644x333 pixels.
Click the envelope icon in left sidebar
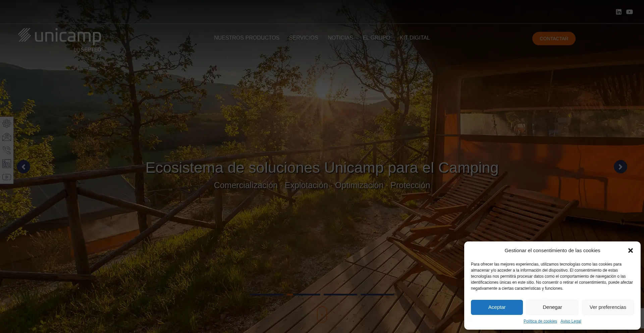pyautogui.click(x=7, y=137)
